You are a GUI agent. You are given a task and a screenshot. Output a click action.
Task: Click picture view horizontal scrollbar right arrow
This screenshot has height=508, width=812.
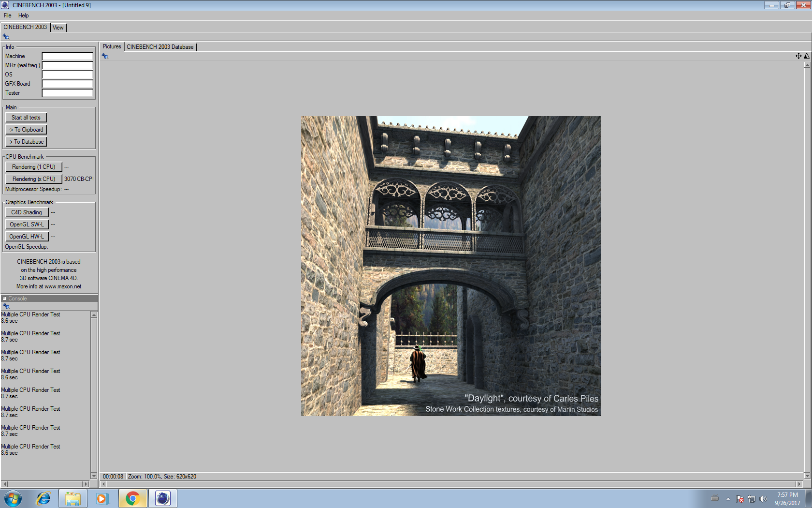tap(799, 484)
